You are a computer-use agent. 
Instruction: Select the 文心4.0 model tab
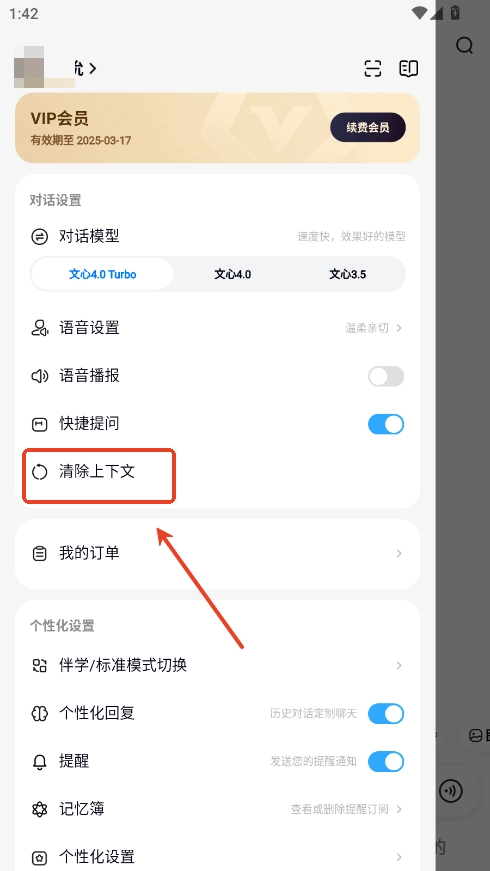tap(233, 274)
